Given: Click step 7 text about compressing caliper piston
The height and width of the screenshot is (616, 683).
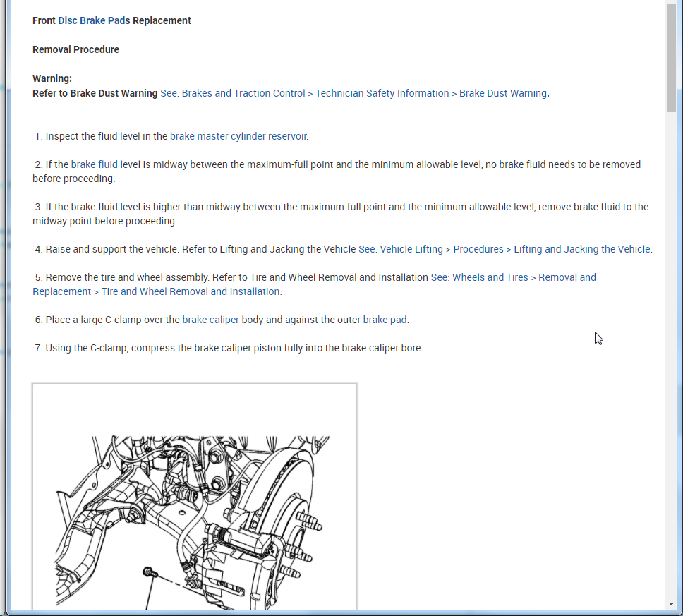Looking at the screenshot, I should 229,348.
